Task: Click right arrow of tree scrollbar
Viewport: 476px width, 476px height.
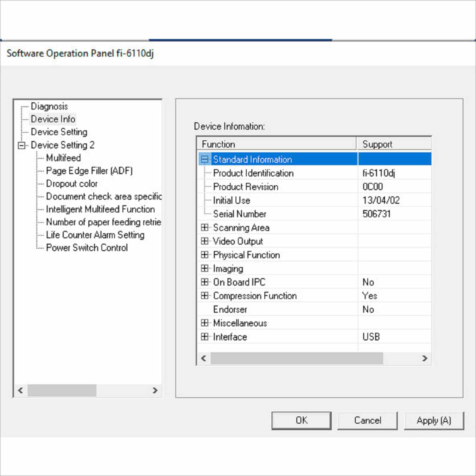Action: (x=155, y=390)
